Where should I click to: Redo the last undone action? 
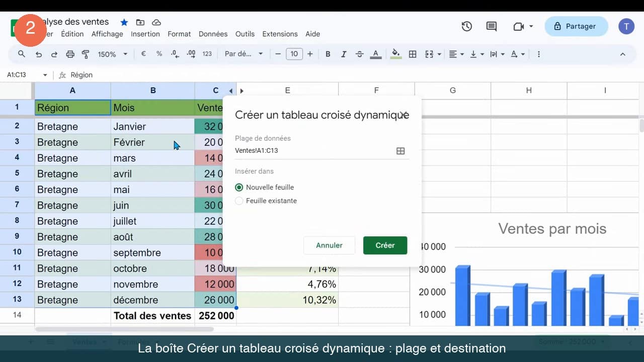[x=54, y=54]
